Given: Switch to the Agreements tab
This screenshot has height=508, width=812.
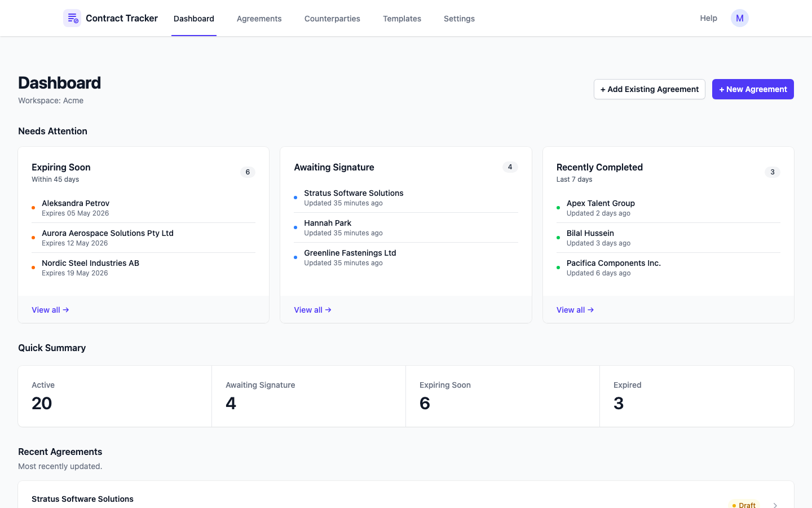Looking at the screenshot, I should [x=259, y=19].
